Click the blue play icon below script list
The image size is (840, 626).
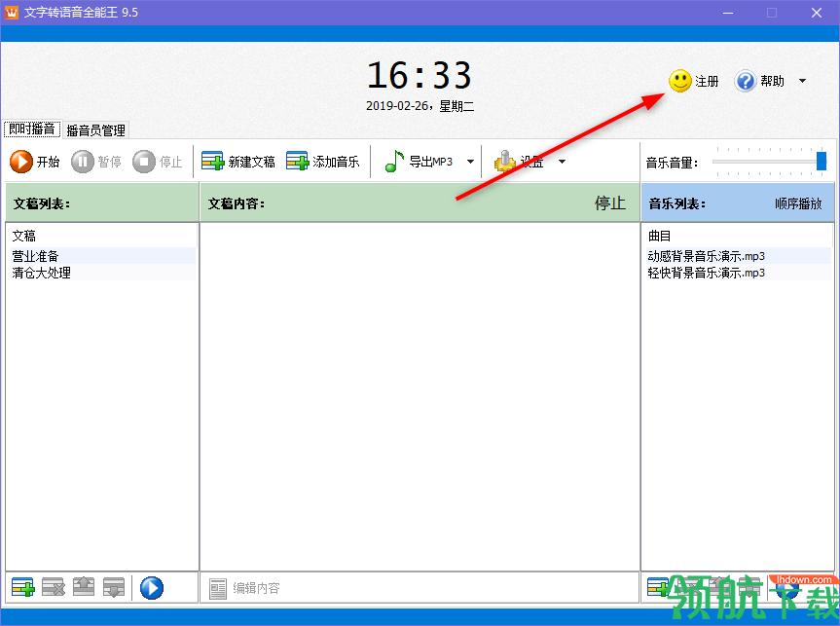[152, 588]
